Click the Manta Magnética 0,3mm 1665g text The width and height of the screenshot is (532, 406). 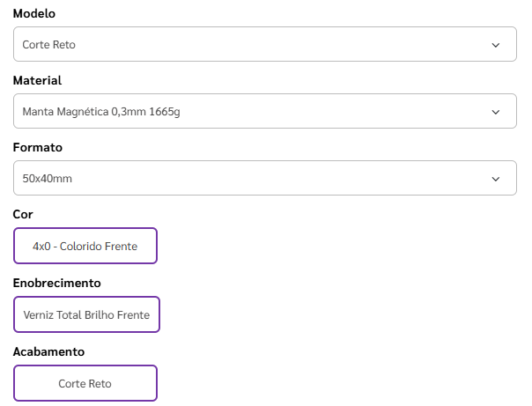101,112
